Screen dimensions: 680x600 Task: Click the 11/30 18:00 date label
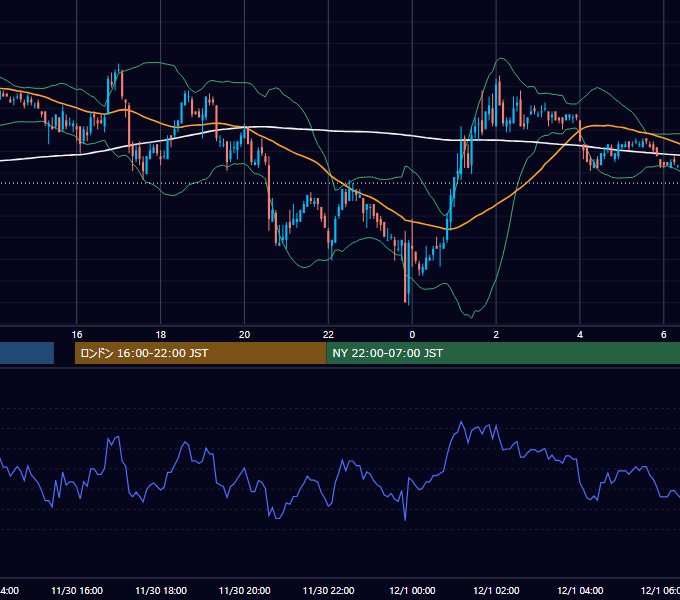coord(161,590)
